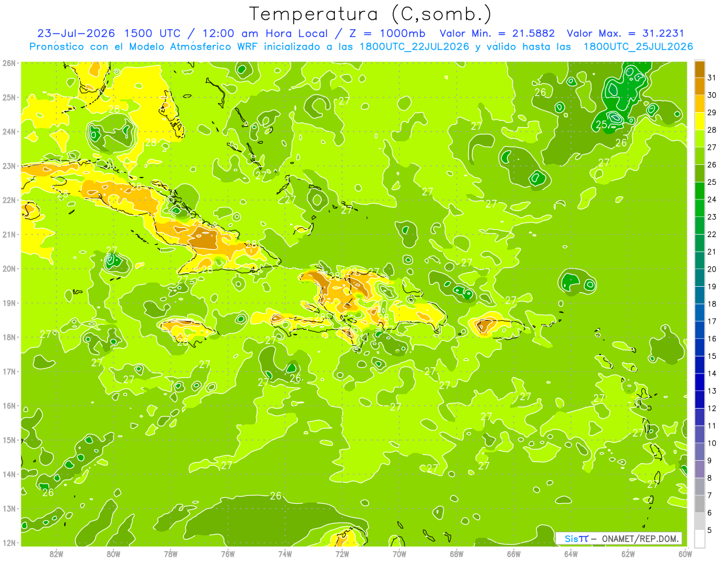Image resolution: width=728 pixels, height=562 pixels.
Task: Click the Sisπ logo text
Action: [x=576, y=538]
